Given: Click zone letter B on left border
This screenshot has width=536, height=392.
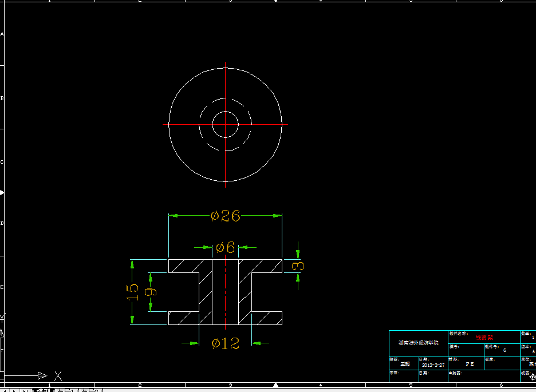Looking at the screenshot, I should click(2, 98).
